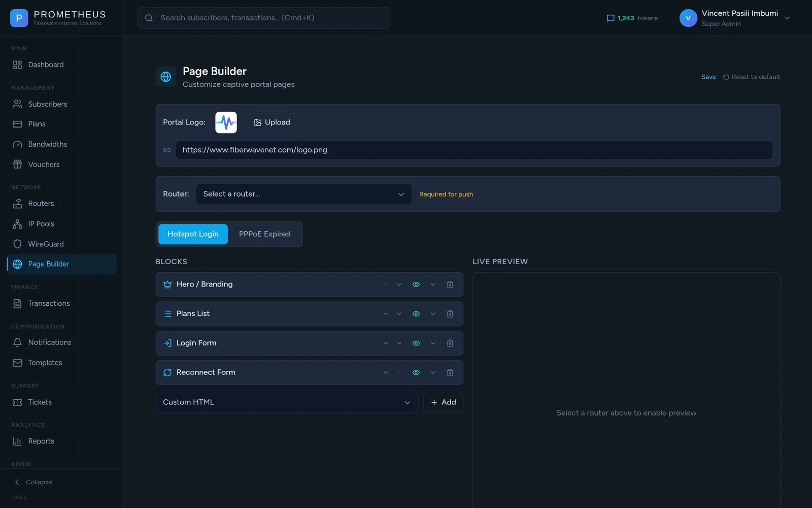Image resolution: width=812 pixels, height=508 pixels.
Task: Open Subscribers in sidebar
Action: tap(61, 104)
